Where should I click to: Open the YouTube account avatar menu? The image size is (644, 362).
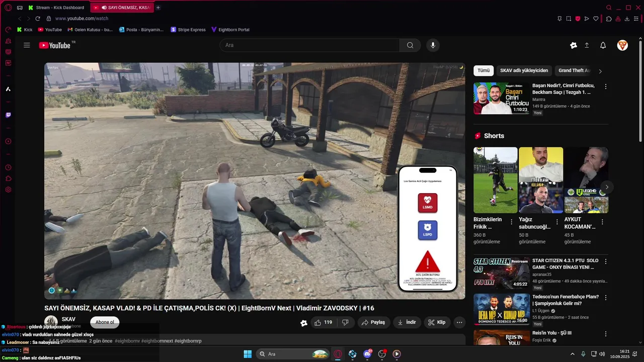click(x=622, y=45)
